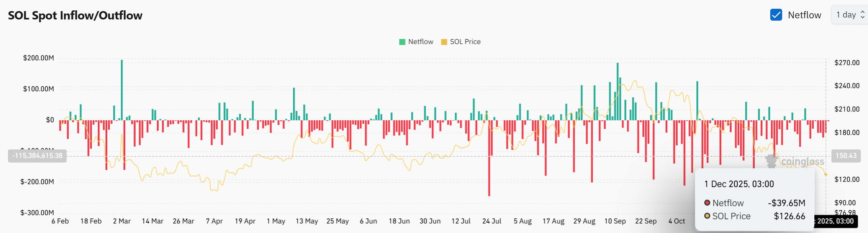Click the green Netflow legend swatch
The width and height of the screenshot is (868, 233).
click(402, 42)
